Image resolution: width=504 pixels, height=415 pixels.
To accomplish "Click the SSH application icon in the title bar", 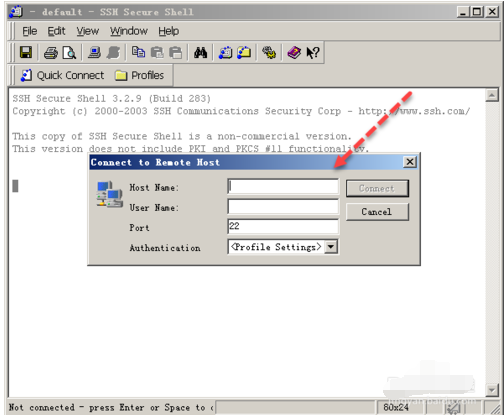I will 16,12.
